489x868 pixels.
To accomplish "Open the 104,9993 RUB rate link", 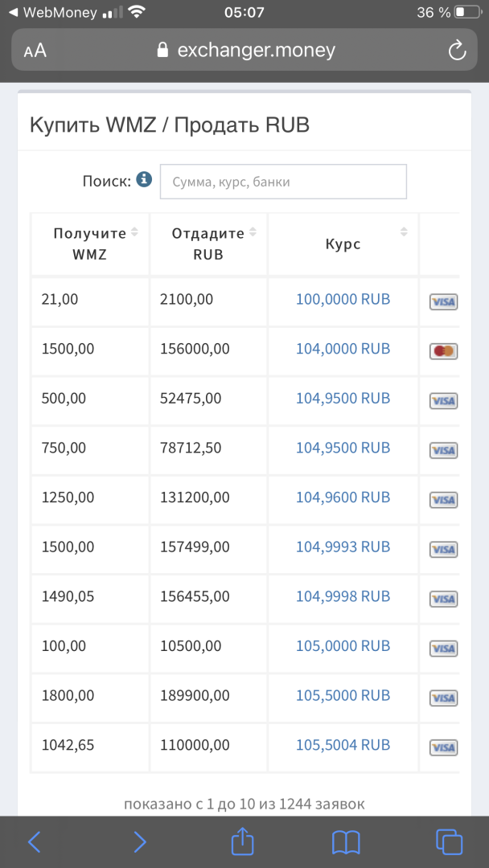I will [343, 547].
